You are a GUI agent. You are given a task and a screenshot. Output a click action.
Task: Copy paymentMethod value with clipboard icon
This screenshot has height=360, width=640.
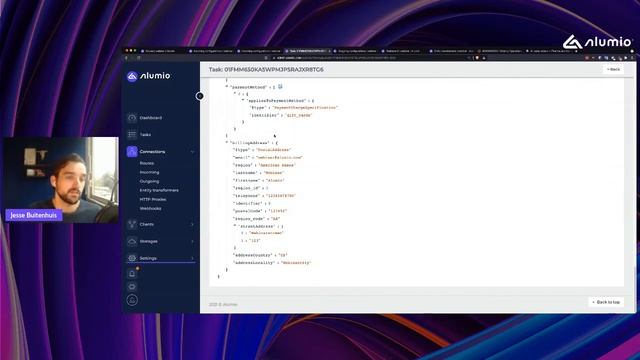(x=280, y=87)
